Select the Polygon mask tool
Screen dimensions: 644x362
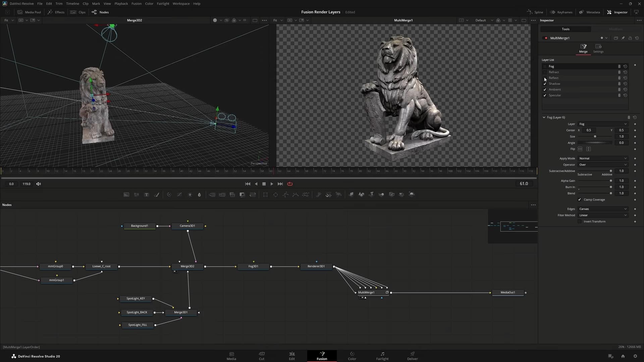click(285, 194)
